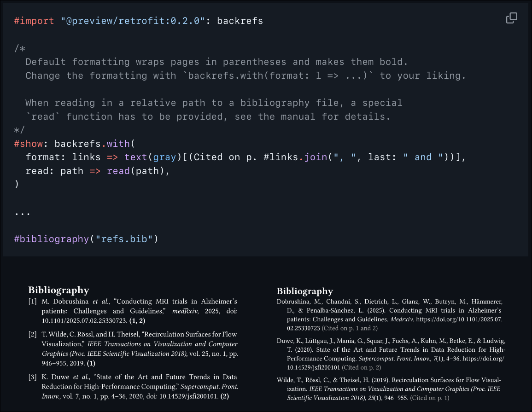Viewport: 532px width, 412px height.
Task: Click '.join' in the format line
Action: (313, 157)
